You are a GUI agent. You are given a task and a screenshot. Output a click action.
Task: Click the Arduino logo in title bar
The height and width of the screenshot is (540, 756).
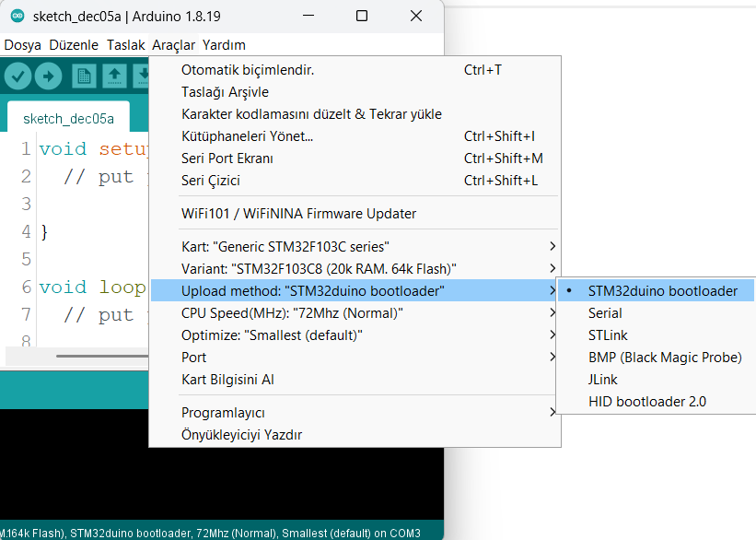(x=17, y=17)
